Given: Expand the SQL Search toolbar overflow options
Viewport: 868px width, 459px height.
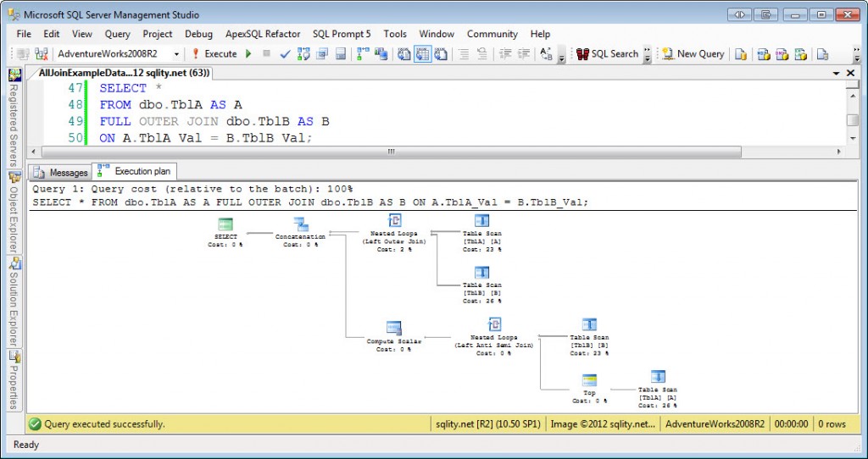Looking at the screenshot, I should click(648, 54).
